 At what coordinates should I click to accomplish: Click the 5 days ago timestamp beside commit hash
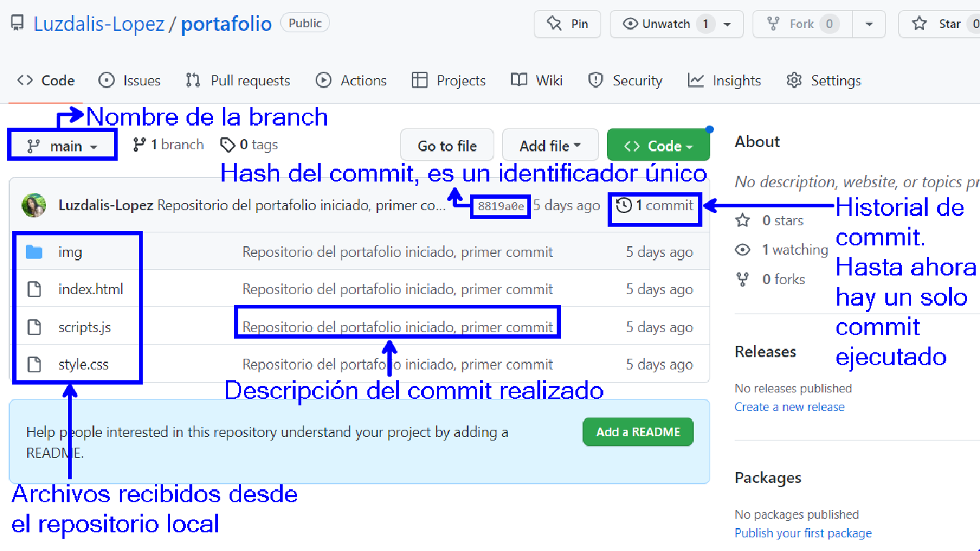[566, 205]
